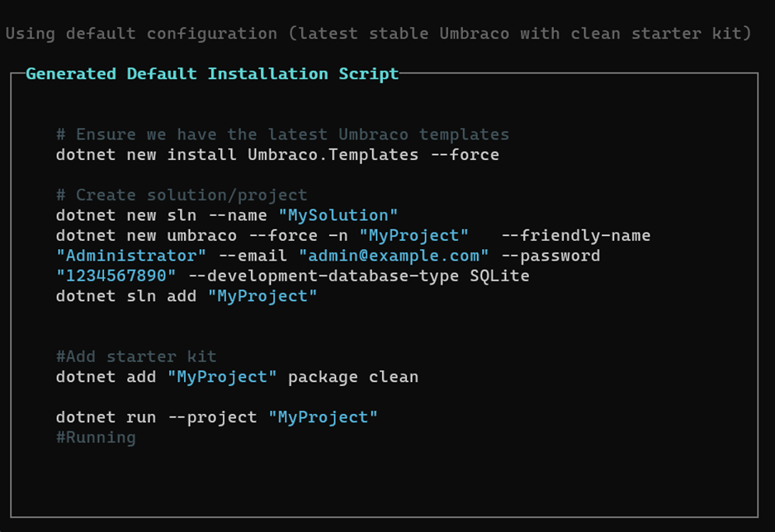Click the --password flag
The height and width of the screenshot is (532, 775).
tap(551, 256)
